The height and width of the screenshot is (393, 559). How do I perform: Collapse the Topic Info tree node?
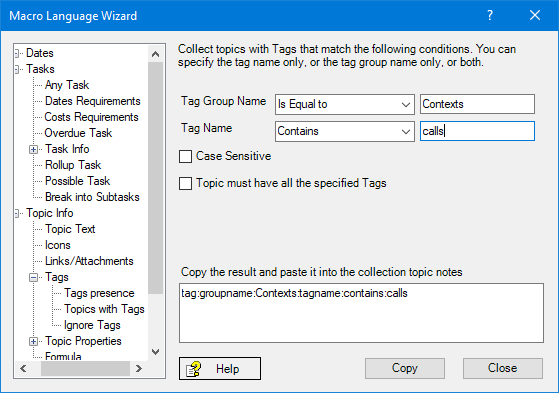click(17, 213)
